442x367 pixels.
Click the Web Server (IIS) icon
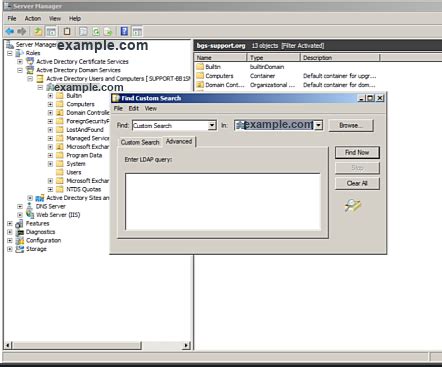coord(30,215)
